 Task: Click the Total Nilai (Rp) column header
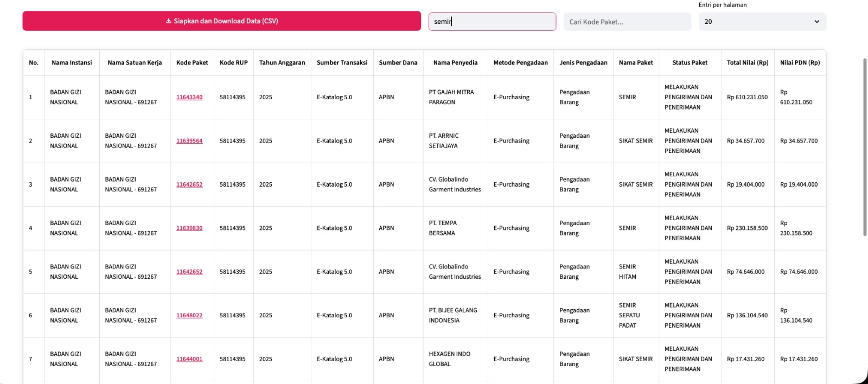point(747,63)
